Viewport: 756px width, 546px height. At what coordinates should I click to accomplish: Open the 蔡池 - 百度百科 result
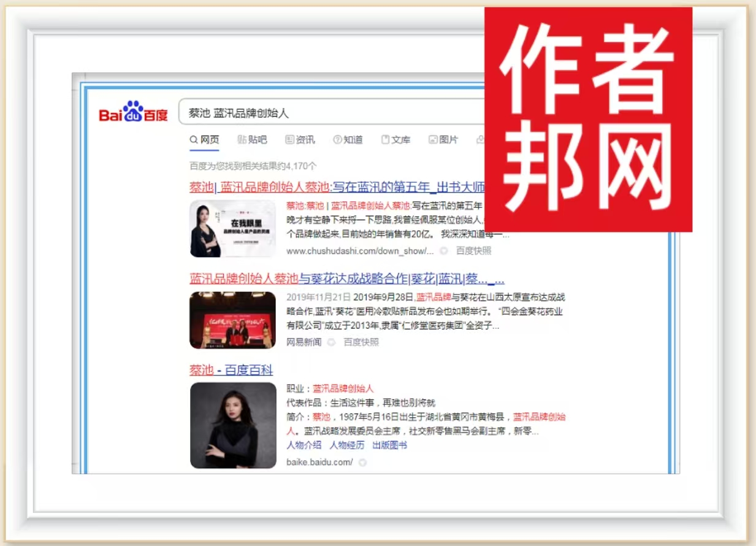[231, 370]
